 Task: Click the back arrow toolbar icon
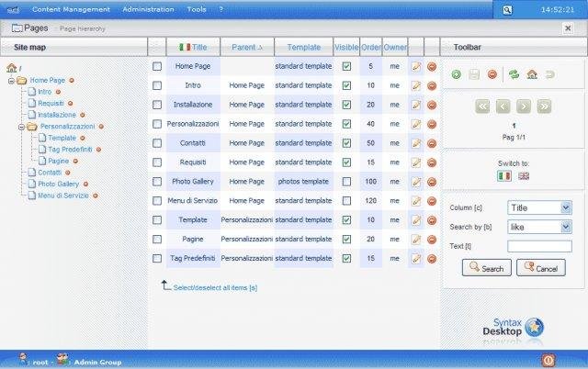pos(549,74)
